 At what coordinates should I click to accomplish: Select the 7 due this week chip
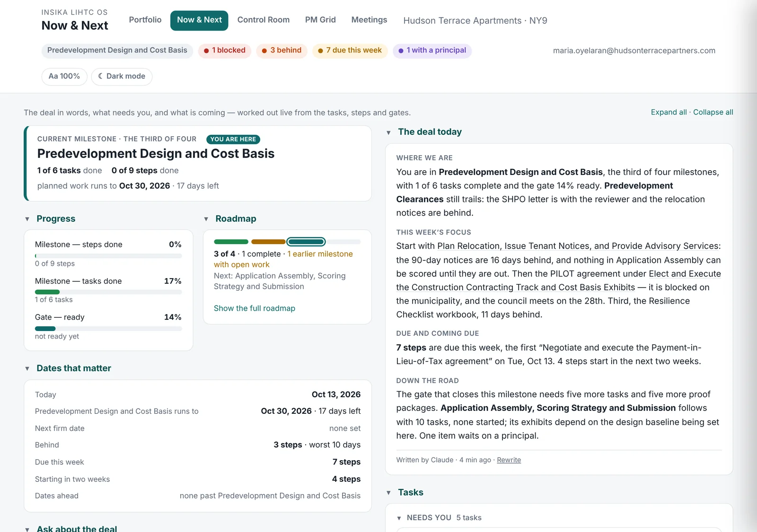point(350,51)
